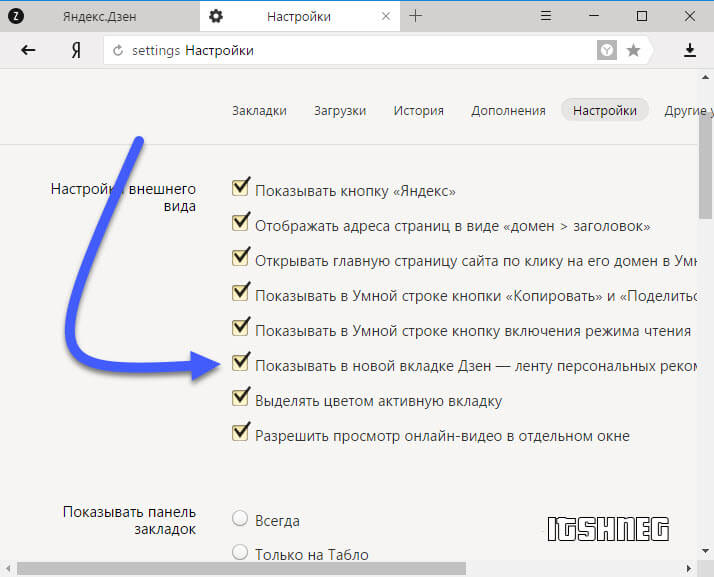Viewport: 714px width, 577px height.
Task: Click horizontal scrollbar right arrow
Action: pos(689,568)
